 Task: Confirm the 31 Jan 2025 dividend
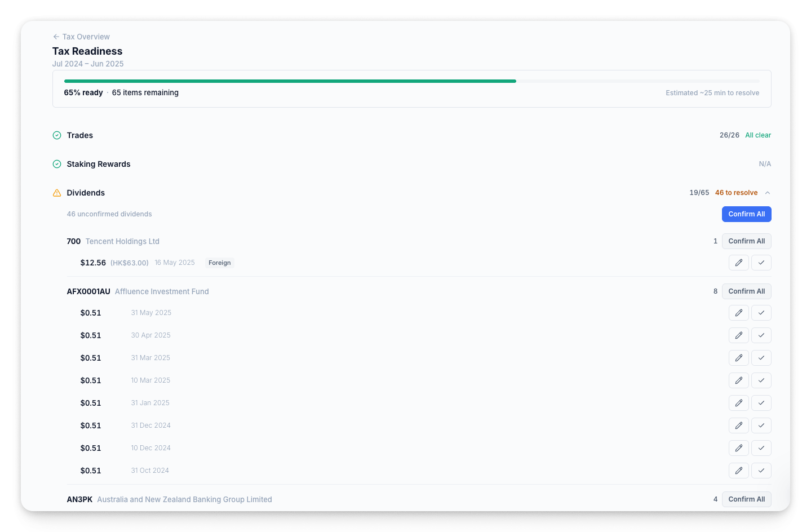(x=761, y=403)
